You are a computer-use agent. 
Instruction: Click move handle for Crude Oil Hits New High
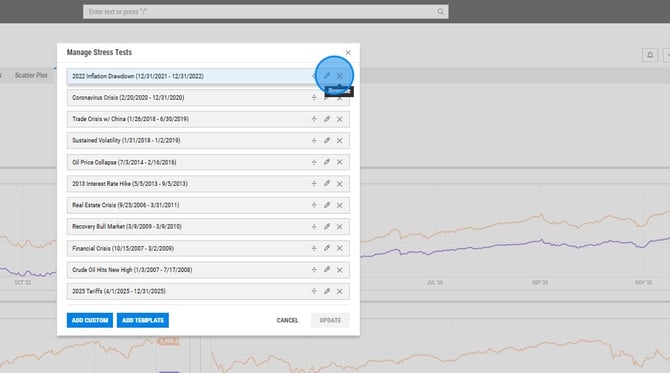pyautogui.click(x=314, y=270)
